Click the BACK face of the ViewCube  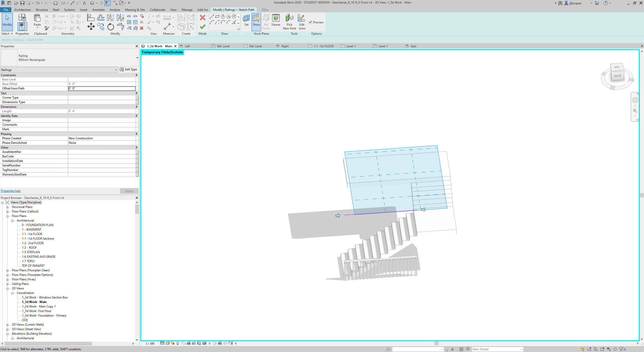pyautogui.click(x=618, y=76)
